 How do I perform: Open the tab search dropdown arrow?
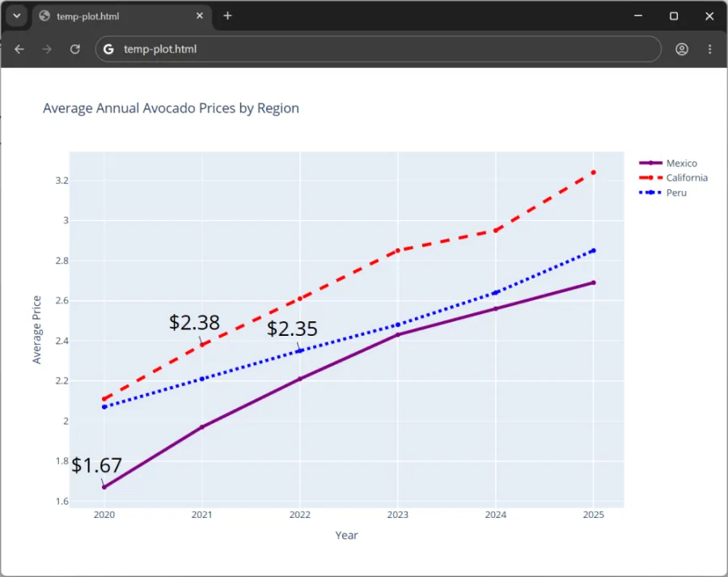(17, 16)
